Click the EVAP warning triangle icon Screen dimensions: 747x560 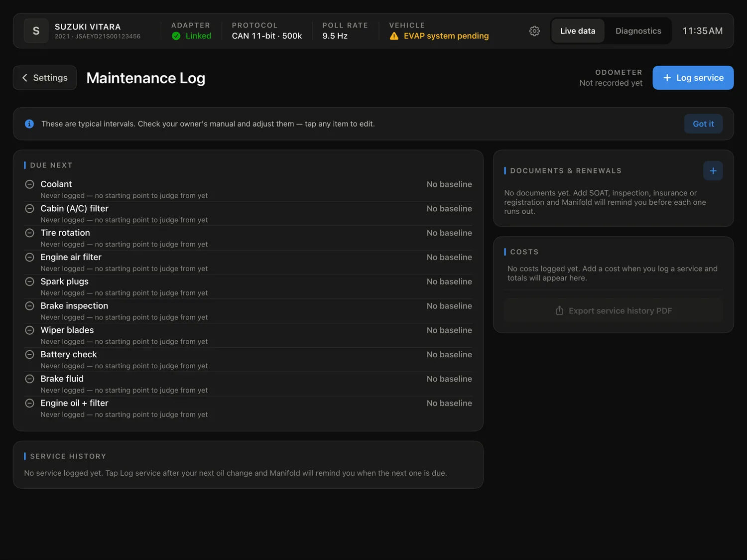[x=394, y=36]
